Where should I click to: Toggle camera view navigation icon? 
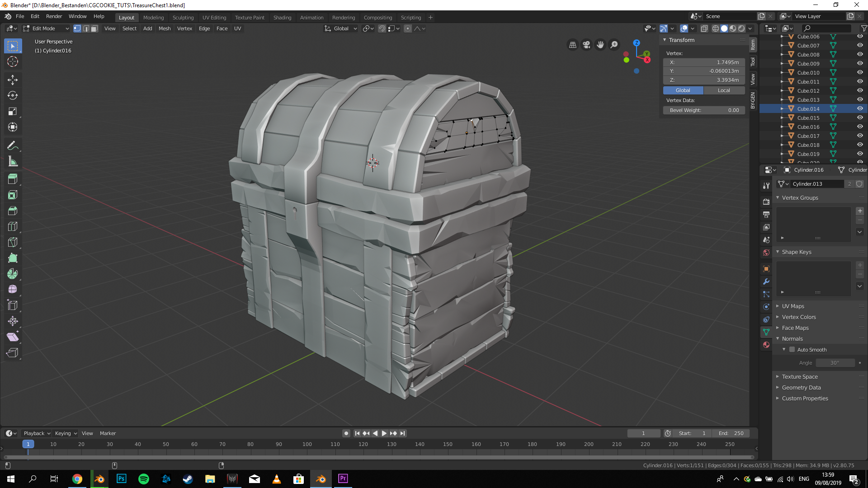[x=586, y=45]
